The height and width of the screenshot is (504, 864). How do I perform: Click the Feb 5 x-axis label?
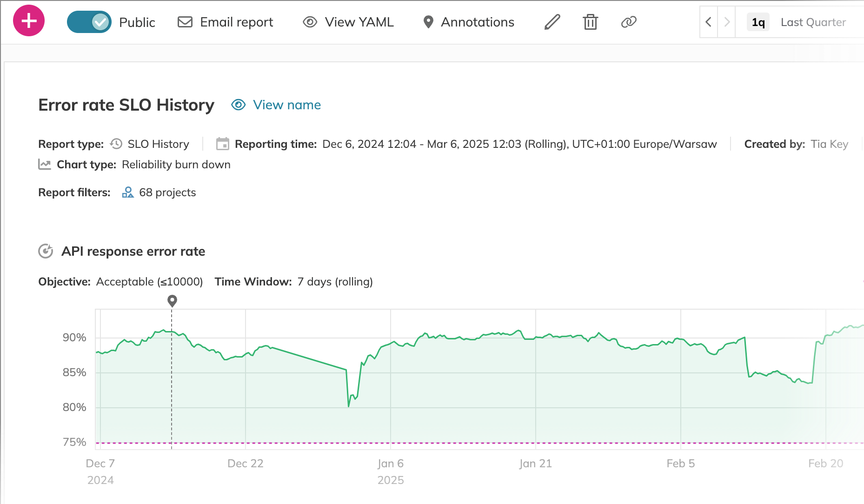[681, 464]
